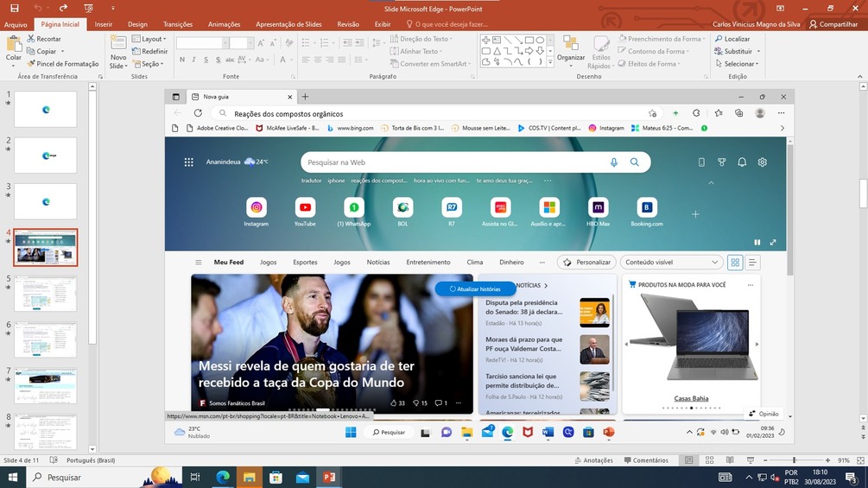This screenshot has width=868, height=488.
Task: Open the Seção dropdown
Action: pyautogui.click(x=149, y=64)
